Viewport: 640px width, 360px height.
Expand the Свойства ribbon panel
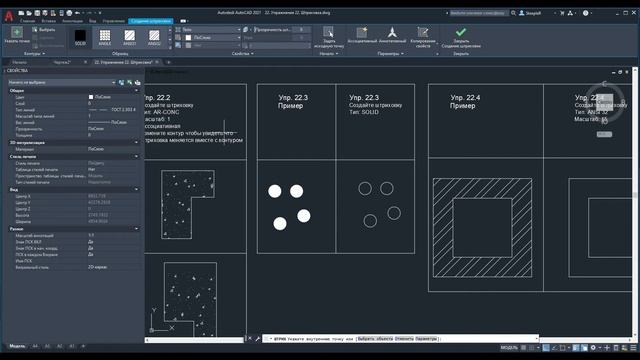click(x=242, y=53)
